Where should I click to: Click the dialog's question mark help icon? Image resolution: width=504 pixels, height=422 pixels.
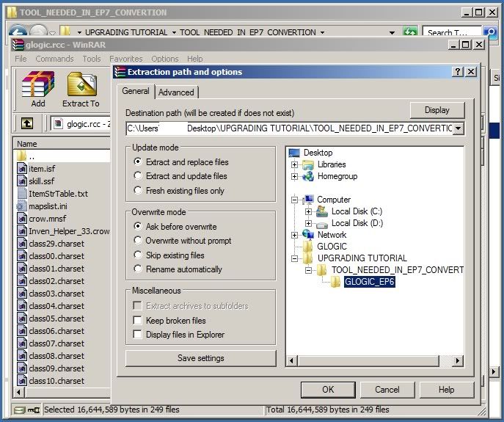point(458,72)
